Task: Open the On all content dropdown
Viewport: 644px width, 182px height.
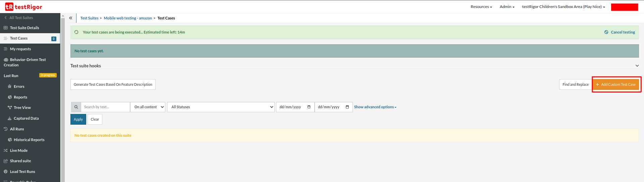Action: point(148,107)
